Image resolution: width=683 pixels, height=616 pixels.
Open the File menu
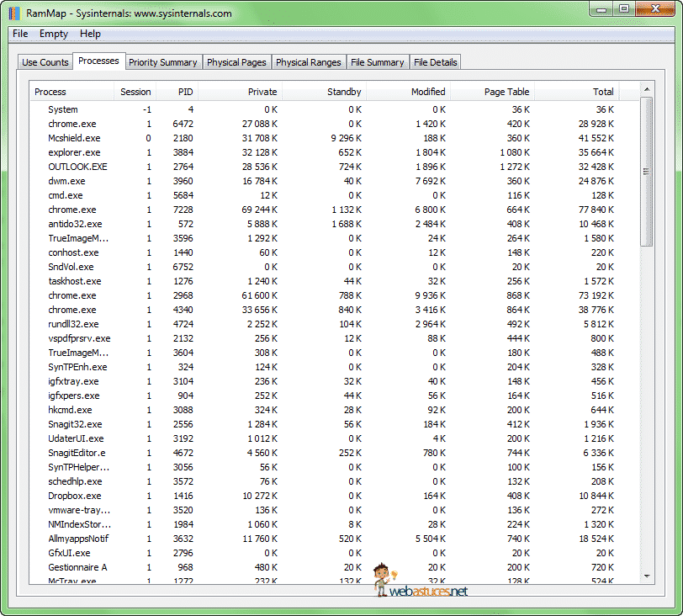tap(20, 34)
